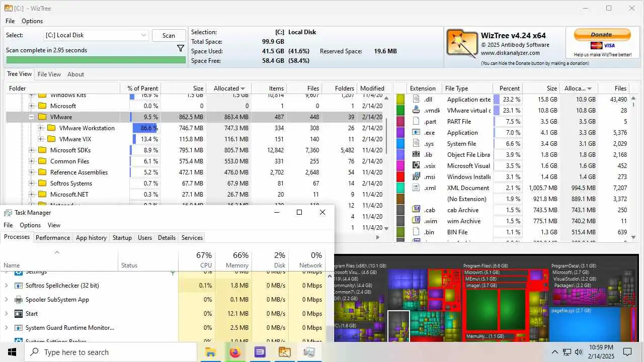The width and height of the screenshot is (644, 362).
Task: Open the notification center icon
Action: (x=627, y=352)
